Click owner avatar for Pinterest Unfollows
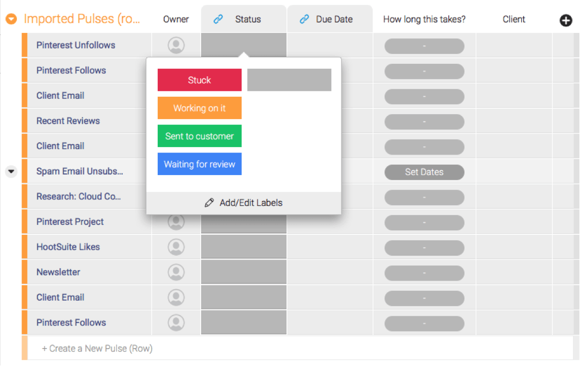The height and width of the screenshot is (366, 588). click(176, 45)
